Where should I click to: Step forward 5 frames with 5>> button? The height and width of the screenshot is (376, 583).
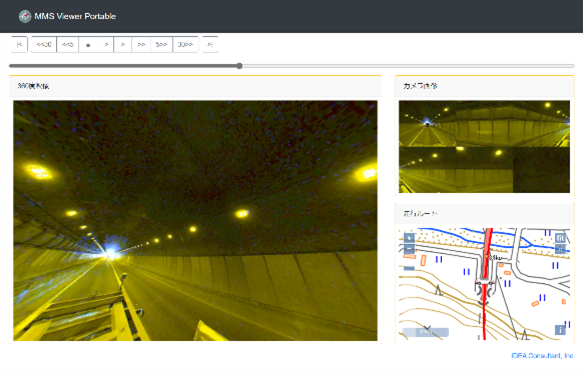point(162,45)
